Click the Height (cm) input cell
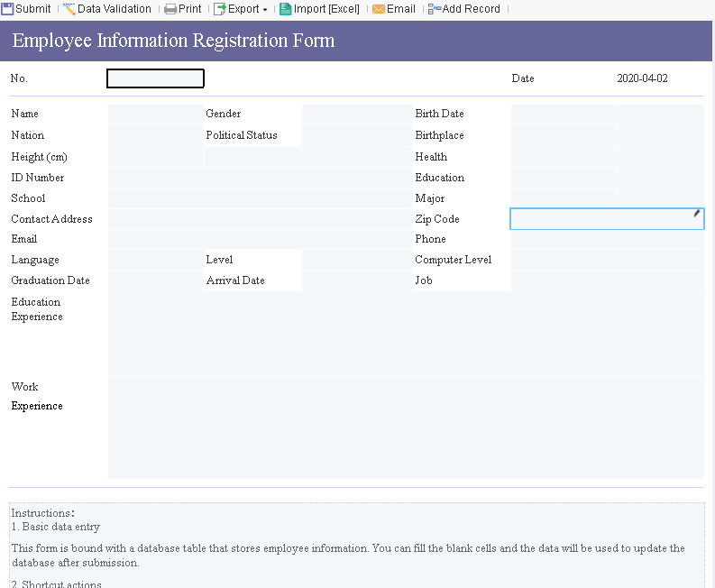This screenshot has width=715, height=588. (155, 157)
